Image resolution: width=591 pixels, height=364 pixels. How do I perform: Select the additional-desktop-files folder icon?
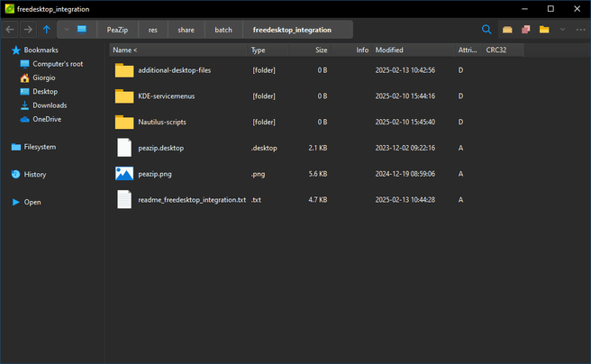[x=124, y=70]
